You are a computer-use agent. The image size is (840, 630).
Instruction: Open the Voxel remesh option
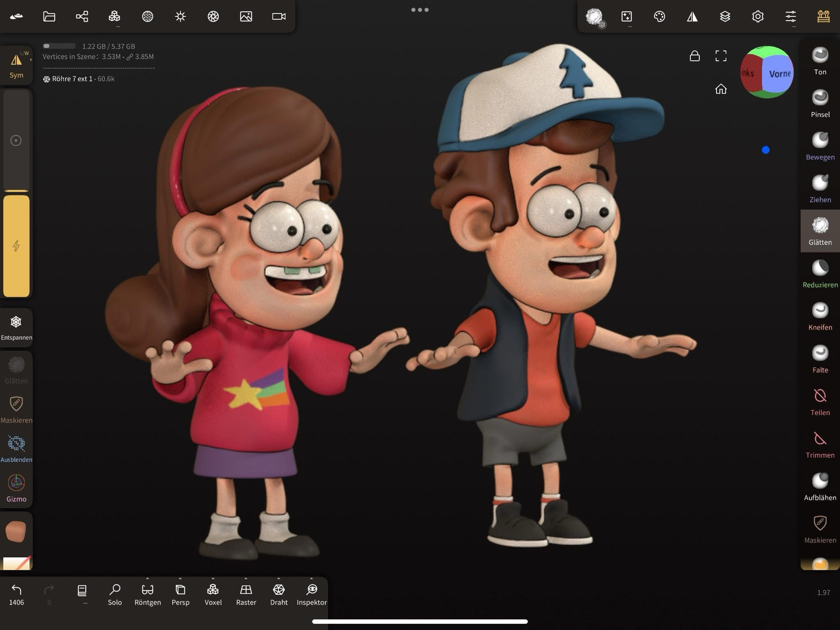tap(213, 595)
